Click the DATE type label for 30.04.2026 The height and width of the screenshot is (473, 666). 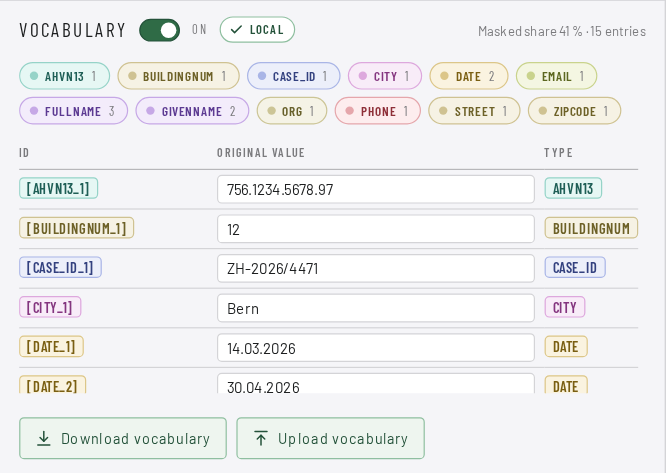(566, 385)
